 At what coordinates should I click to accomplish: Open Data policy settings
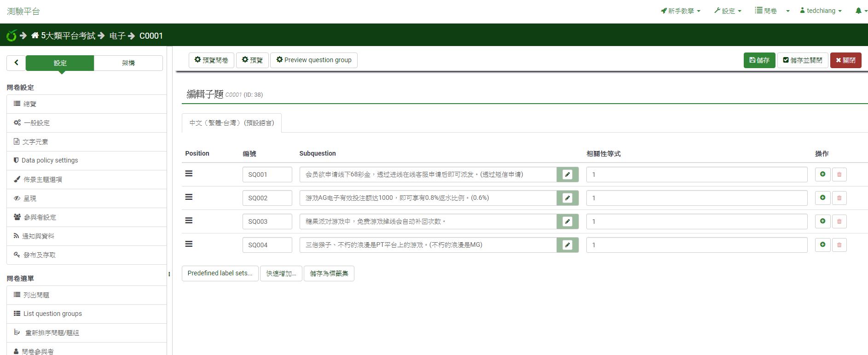[x=87, y=160]
